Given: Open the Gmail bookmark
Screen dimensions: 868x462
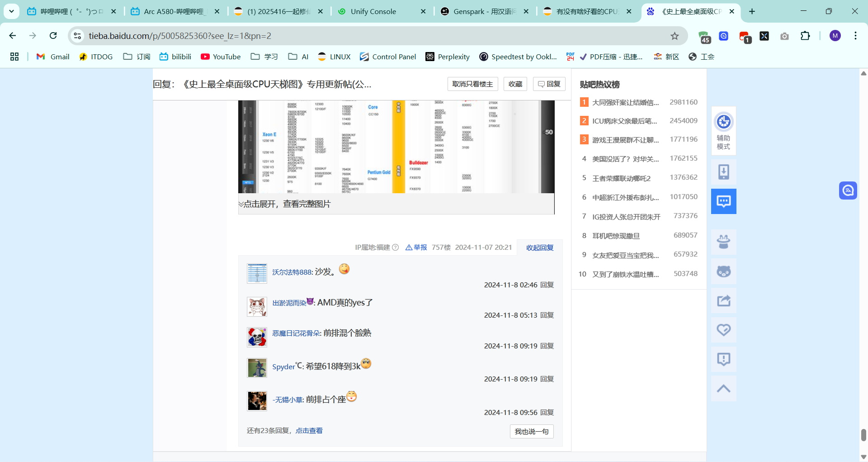Looking at the screenshot, I should tap(53, 57).
